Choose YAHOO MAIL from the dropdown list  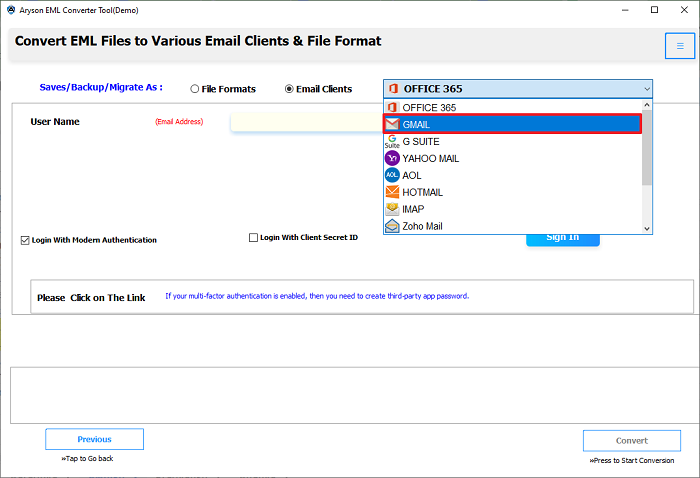coord(512,158)
